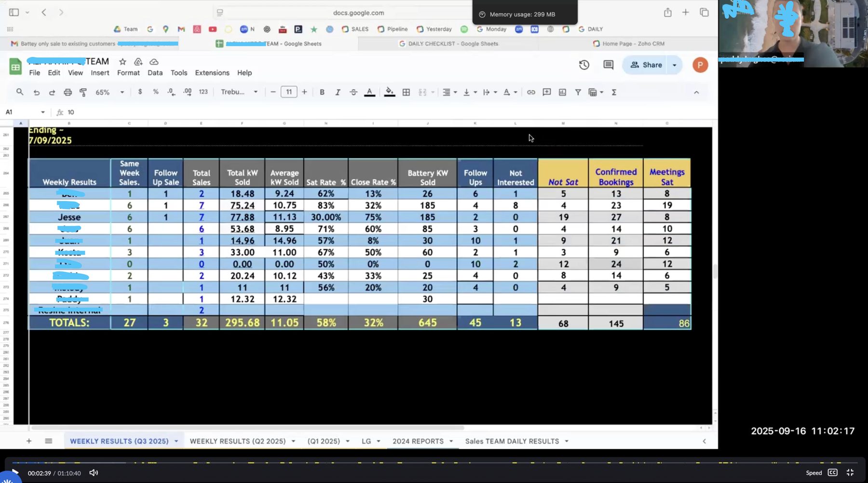
Task: Open the borders tool
Action: (x=406, y=92)
